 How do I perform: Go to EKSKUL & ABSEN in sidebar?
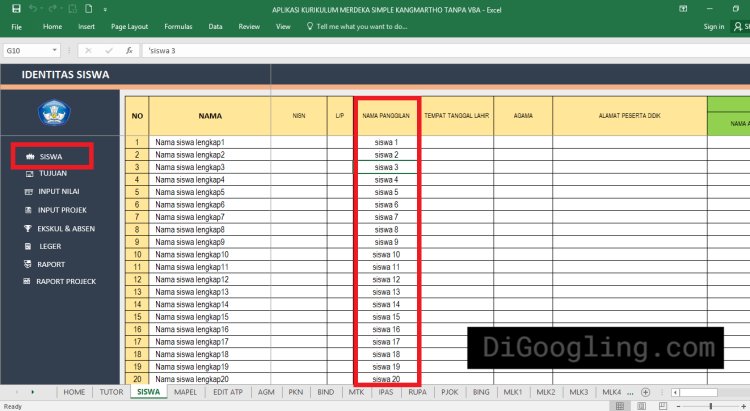pos(64,228)
